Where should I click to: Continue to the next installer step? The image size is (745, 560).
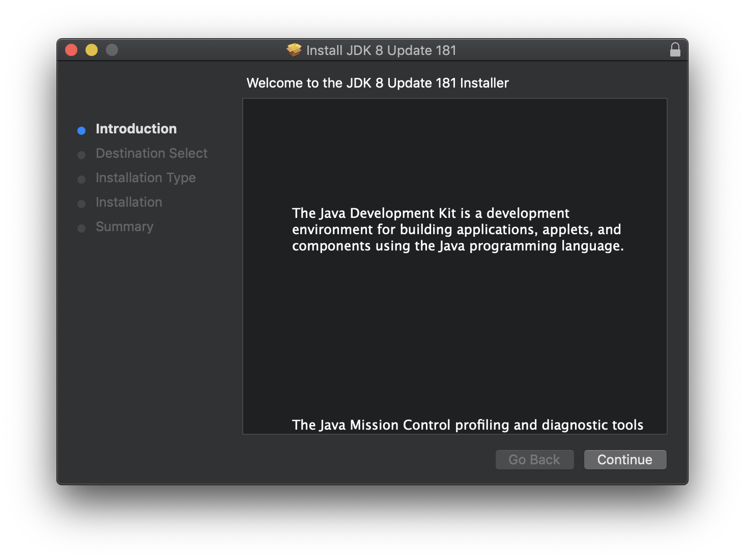click(x=625, y=460)
